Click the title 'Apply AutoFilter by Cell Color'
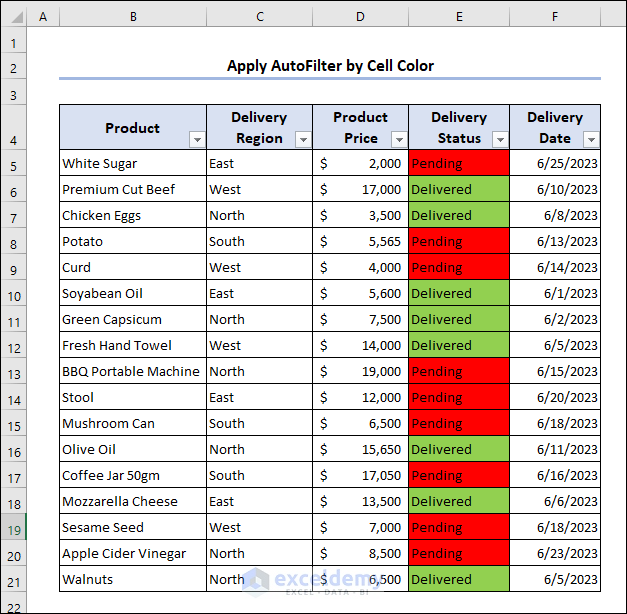 330,66
